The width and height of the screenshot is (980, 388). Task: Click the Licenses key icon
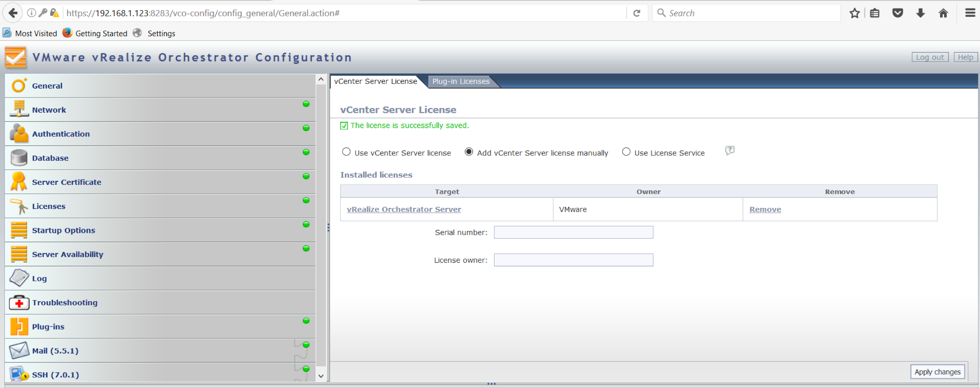pos(19,206)
